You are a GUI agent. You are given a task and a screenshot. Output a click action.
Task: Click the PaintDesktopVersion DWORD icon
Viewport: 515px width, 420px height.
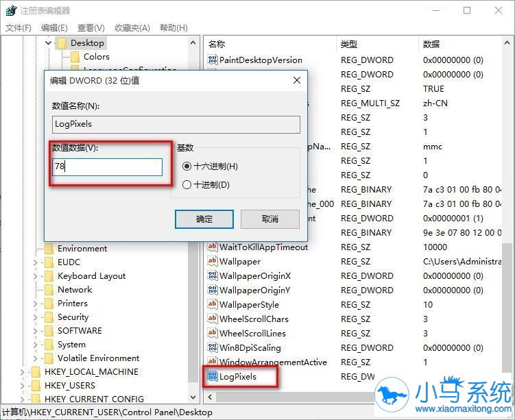tap(213, 60)
